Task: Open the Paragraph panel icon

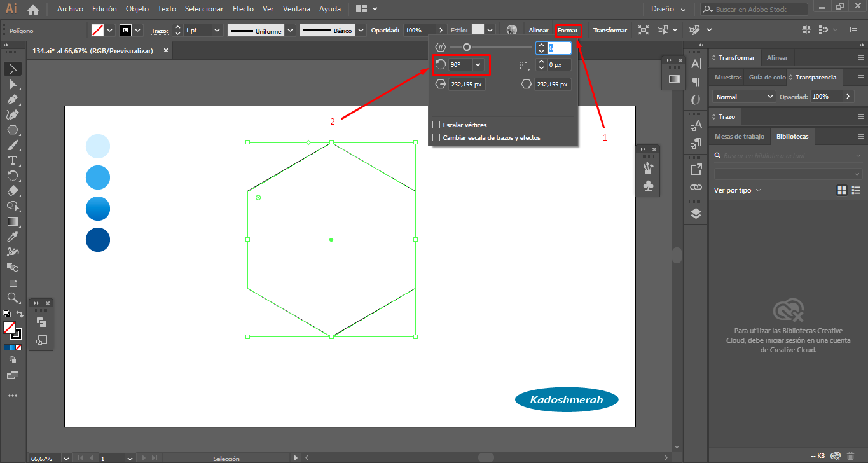Action: pos(696,81)
